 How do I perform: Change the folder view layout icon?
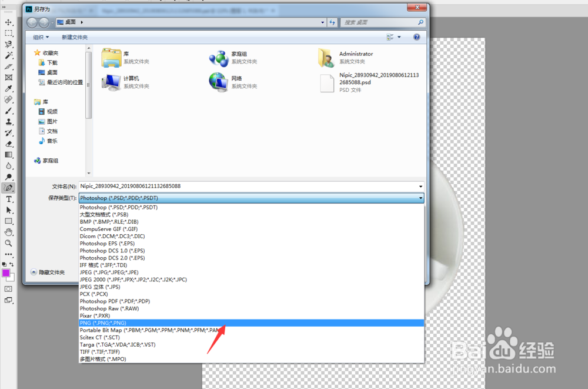(x=390, y=37)
